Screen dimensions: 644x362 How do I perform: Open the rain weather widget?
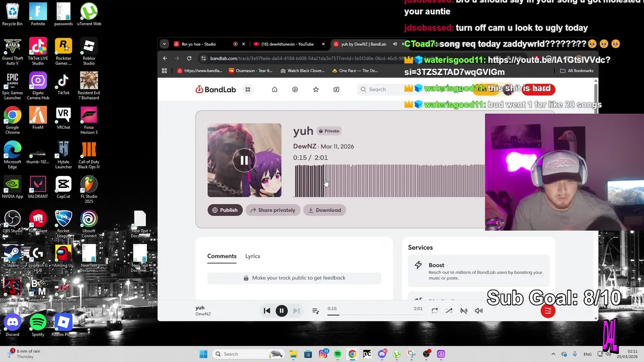point(24,354)
